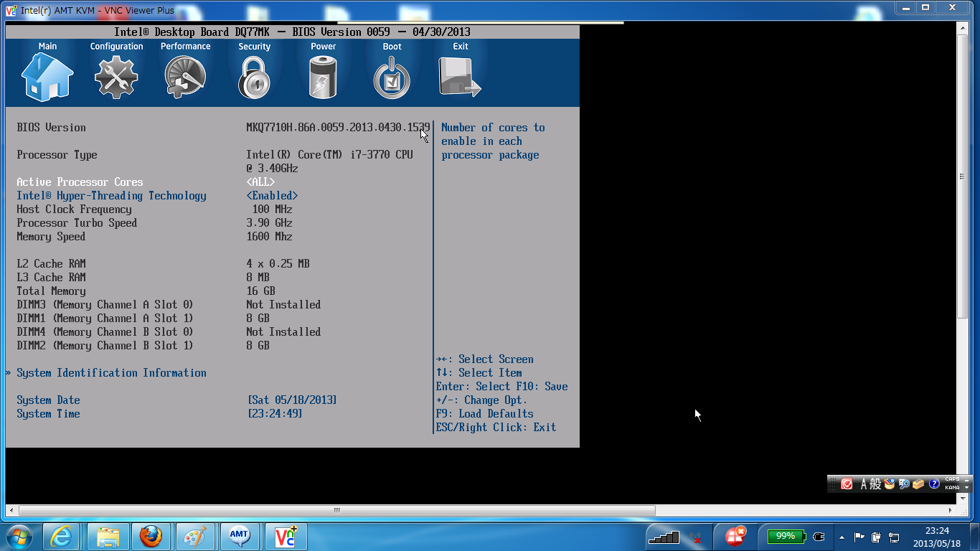Image resolution: width=980 pixels, height=551 pixels.
Task: Open the IME bar options down arrow
Action: coord(966,488)
